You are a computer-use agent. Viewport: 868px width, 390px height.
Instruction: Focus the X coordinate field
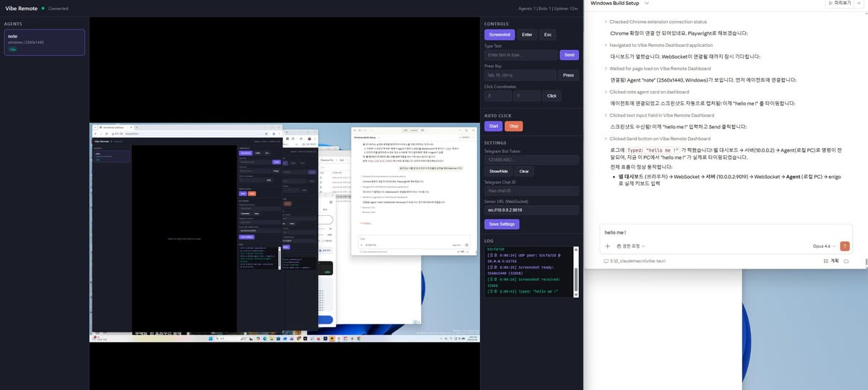click(x=498, y=95)
